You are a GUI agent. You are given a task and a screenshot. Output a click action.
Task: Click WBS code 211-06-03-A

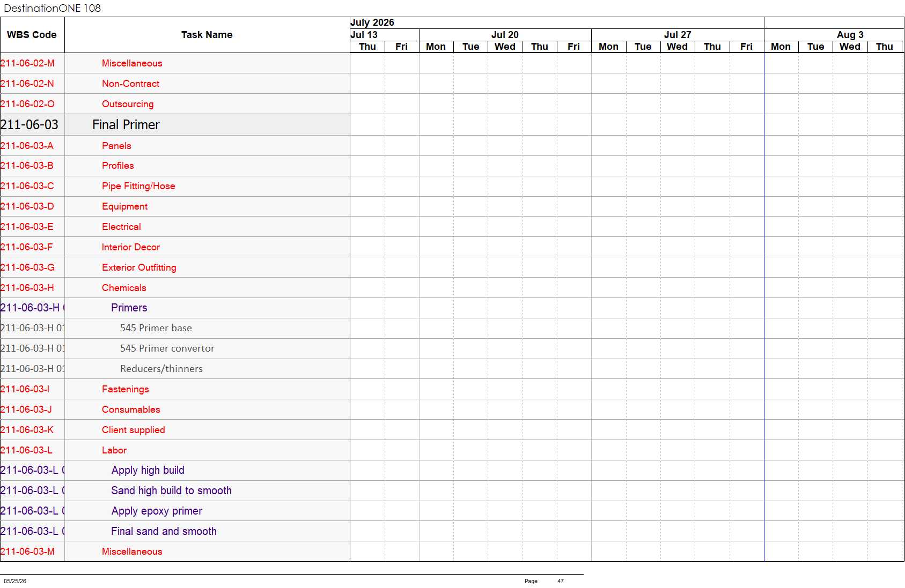pyautogui.click(x=27, y=146)
